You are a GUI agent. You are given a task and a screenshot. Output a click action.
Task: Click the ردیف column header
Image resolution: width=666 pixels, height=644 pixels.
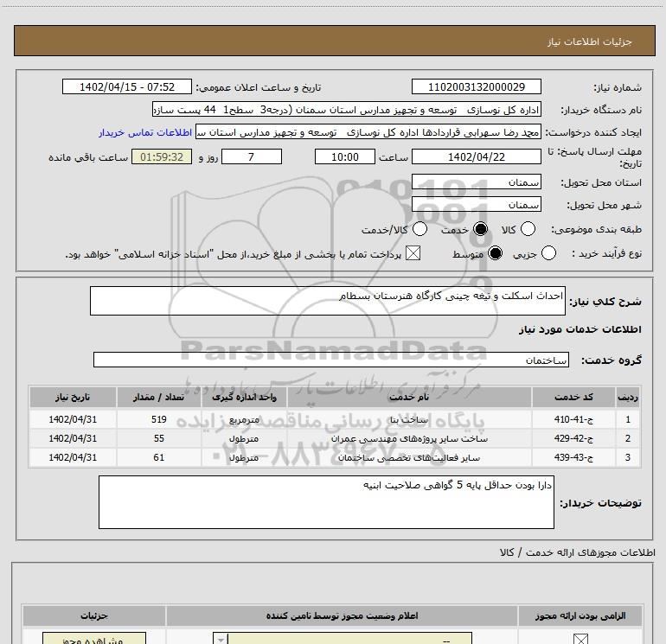point(628,397)
